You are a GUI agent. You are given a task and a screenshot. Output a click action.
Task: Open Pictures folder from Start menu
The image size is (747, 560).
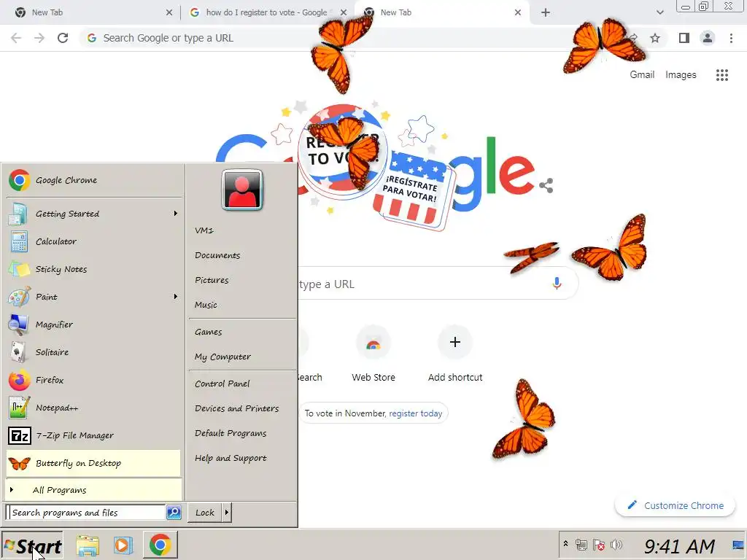pyautogui.click(x=212, y=280)
